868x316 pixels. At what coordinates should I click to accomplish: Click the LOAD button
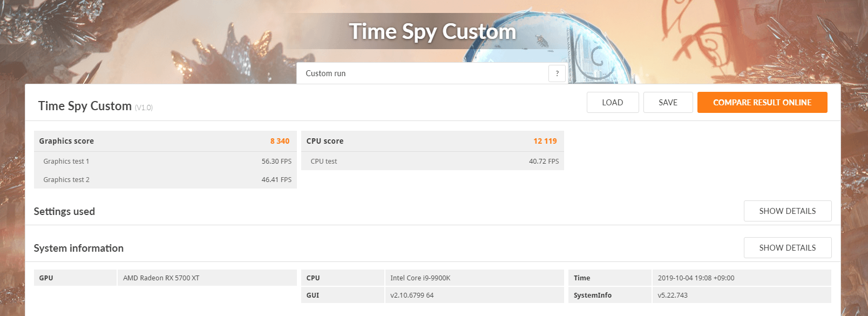tap(613, 103)
